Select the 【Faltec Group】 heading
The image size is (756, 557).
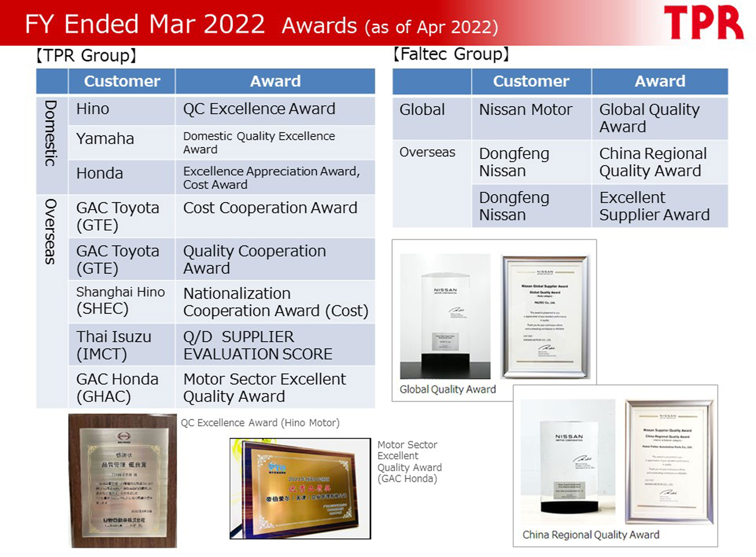[x=451, y=54]
